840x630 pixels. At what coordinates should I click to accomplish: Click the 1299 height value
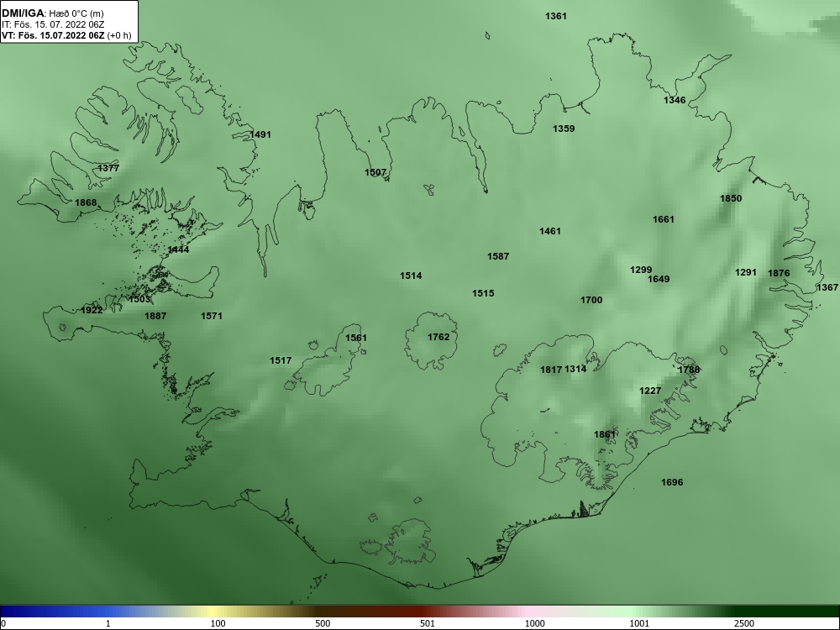641,270
